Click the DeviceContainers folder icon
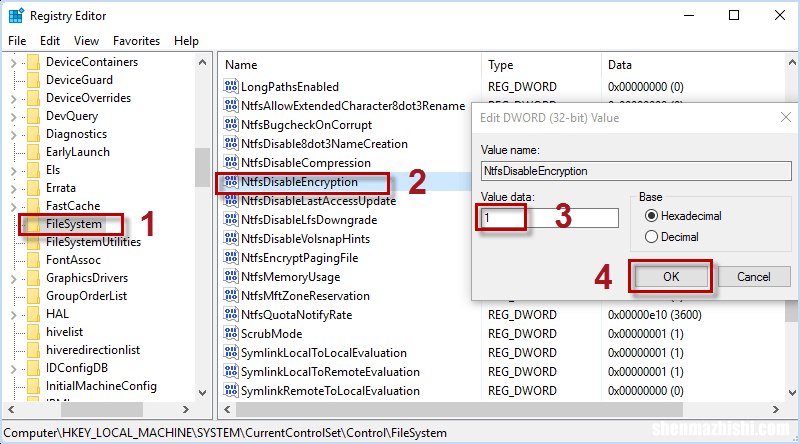The height and width of the screenshot is (444, 800). (x=33, y=62)
